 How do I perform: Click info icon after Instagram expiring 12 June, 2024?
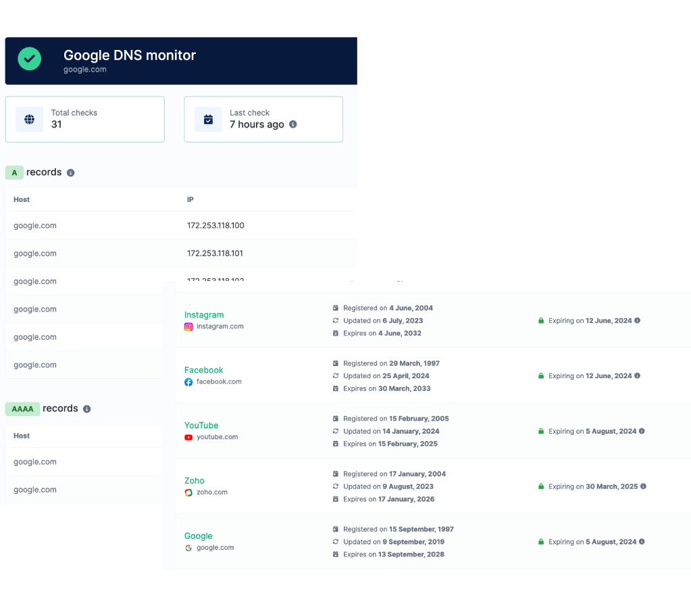tap(637, 321)
